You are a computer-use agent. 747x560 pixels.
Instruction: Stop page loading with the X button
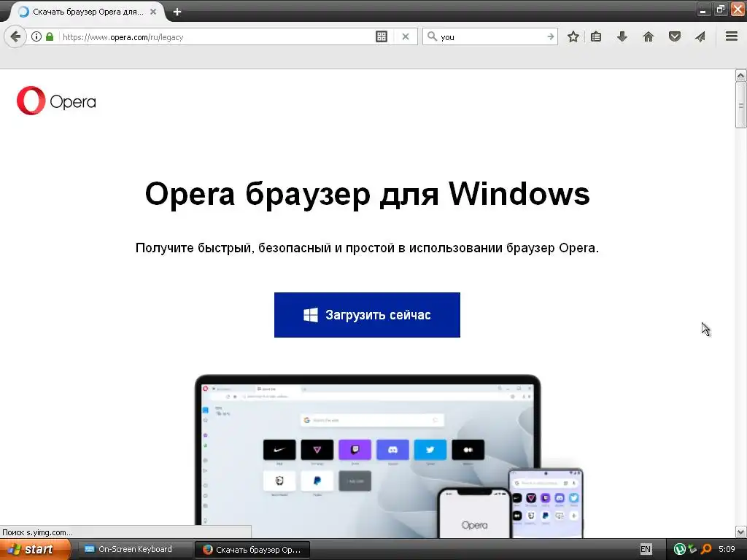point(406,36)
